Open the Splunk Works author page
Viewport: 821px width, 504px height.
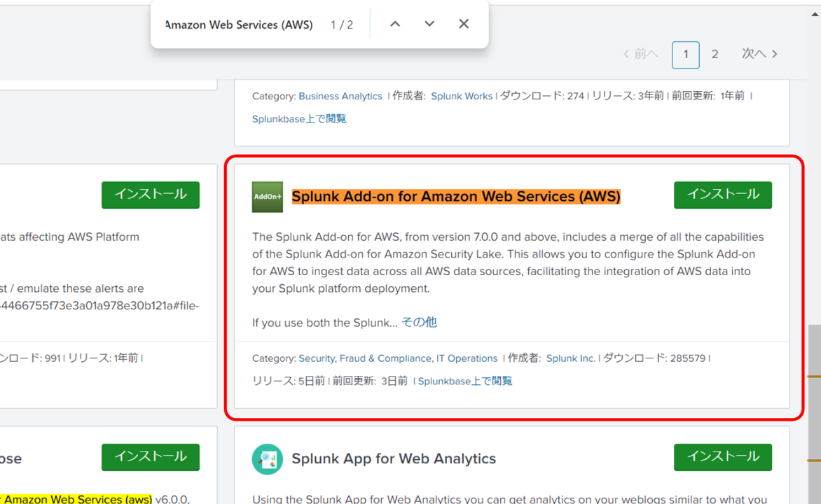tap(462, 96)
